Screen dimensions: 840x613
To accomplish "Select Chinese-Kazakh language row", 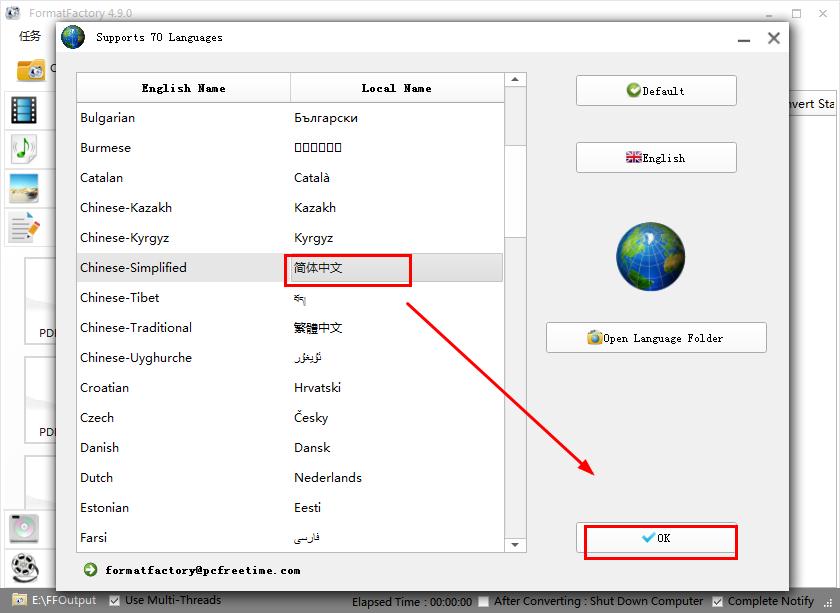I will [290, 208].
